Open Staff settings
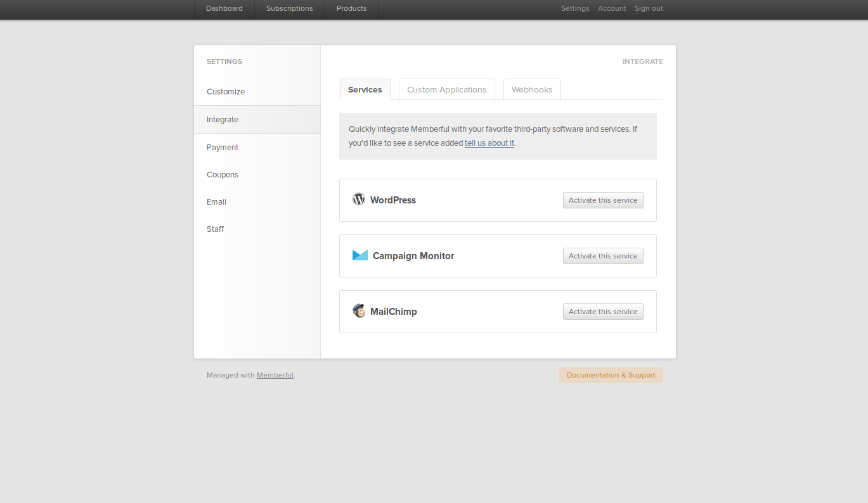The image size is (868, 503). point(215,229)
